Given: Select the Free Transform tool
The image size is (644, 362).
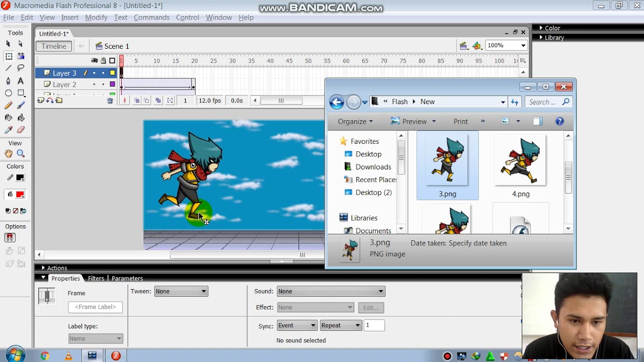Looking at the screenshot, I should [9, 56].
